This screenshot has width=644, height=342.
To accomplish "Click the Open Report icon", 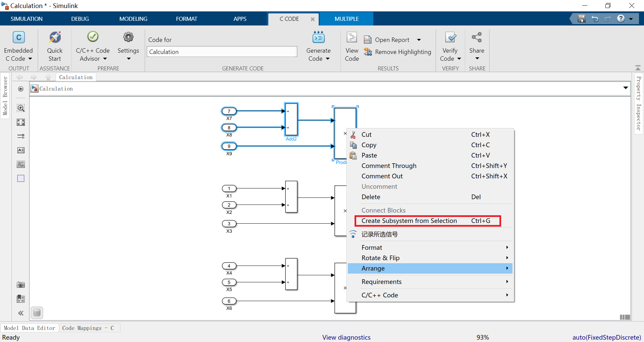I will point(368,40).
